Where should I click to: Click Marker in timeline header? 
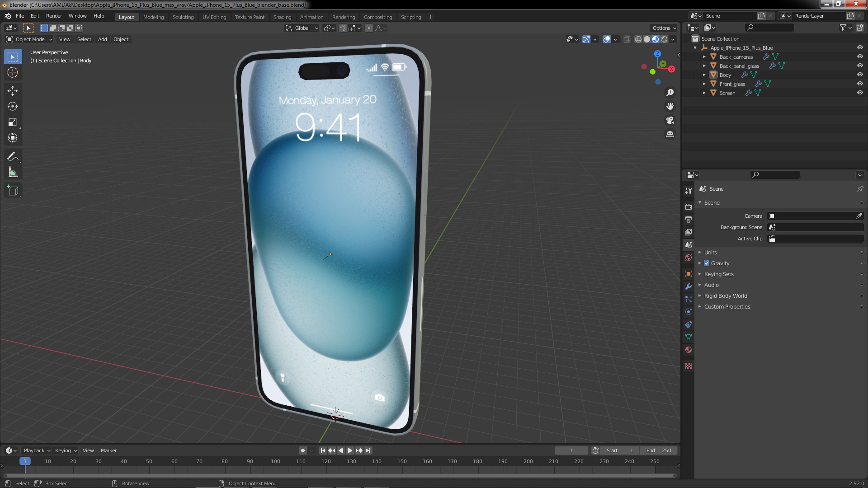[x=108, y=450]
